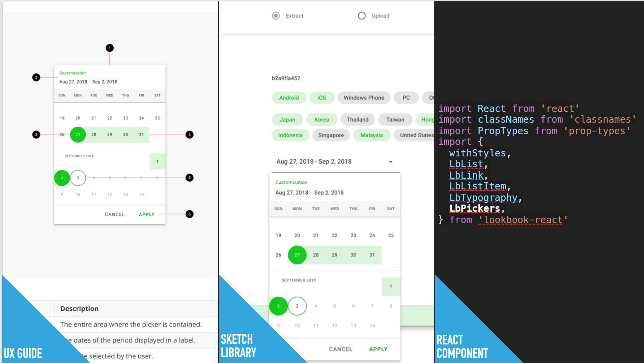Click the 'lookbook-react' module string

tap(523, 220)
